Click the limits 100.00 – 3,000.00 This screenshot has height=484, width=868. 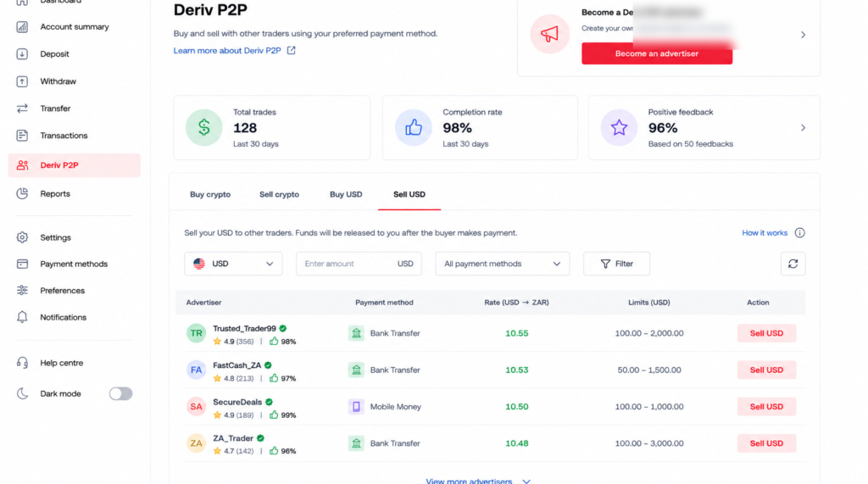649,443
